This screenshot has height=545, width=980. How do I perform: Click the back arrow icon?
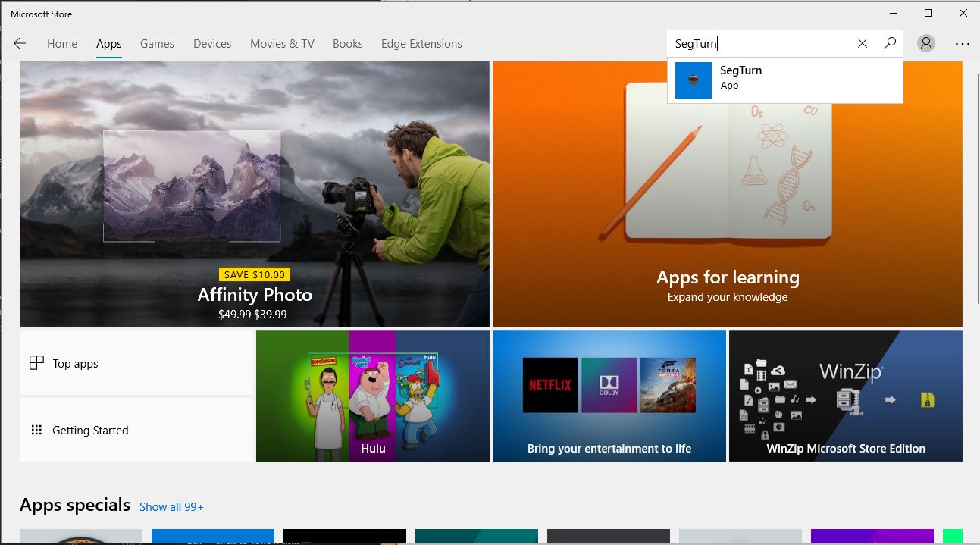coord(20,44)
